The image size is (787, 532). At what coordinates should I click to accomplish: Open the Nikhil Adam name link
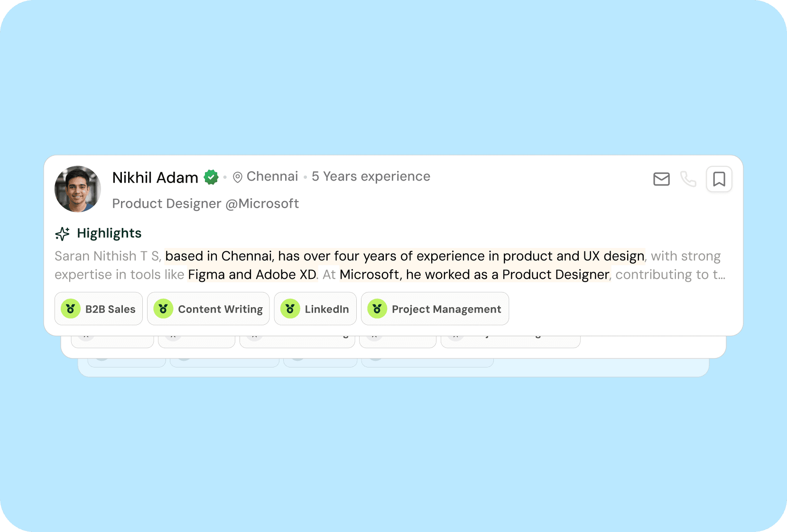tap(155, 178)
